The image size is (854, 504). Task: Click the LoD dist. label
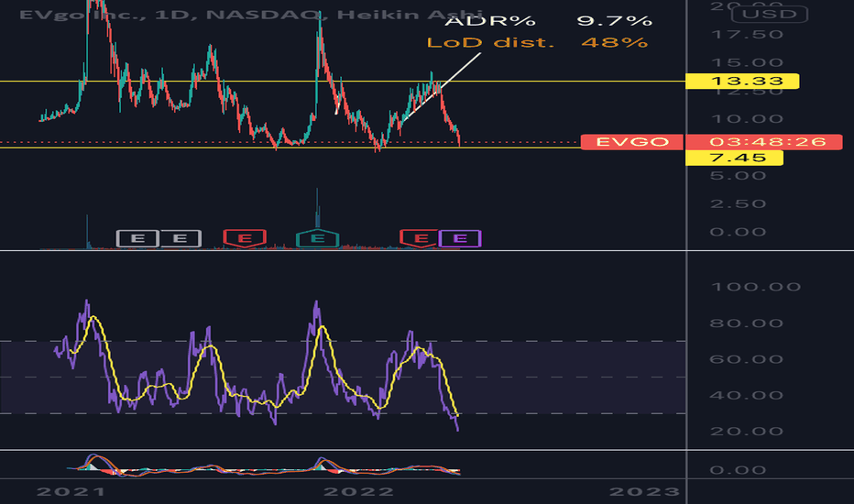490,42
